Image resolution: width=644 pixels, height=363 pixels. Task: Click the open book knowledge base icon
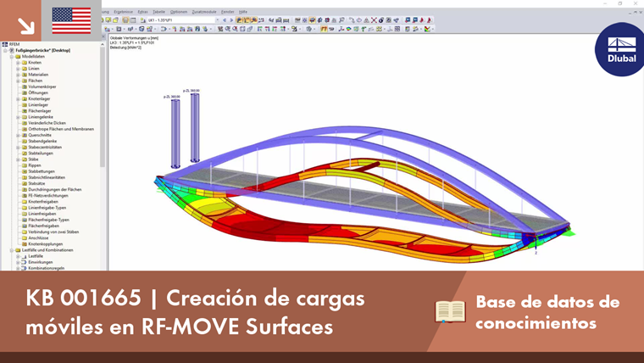pyautogui.click(x=450, y=311)
